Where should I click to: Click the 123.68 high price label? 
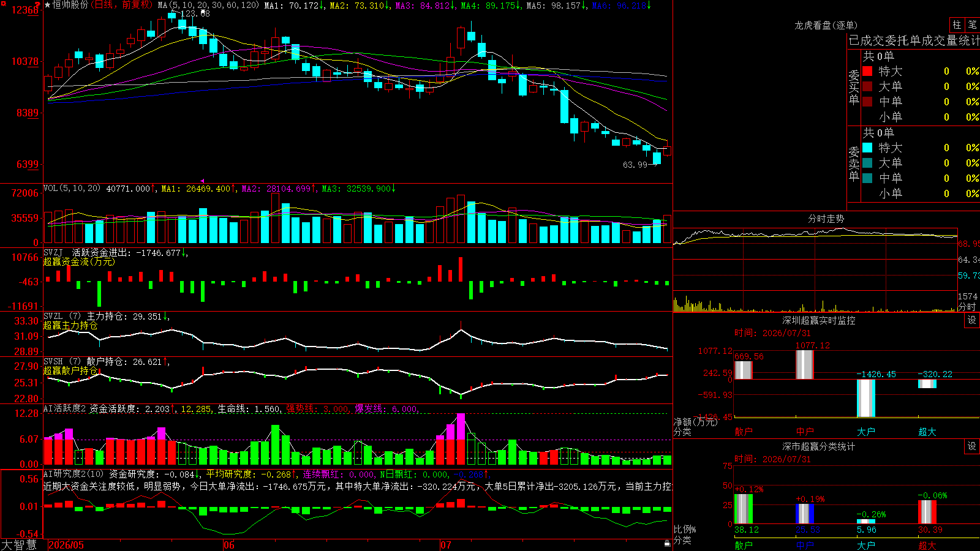point(195,13)
